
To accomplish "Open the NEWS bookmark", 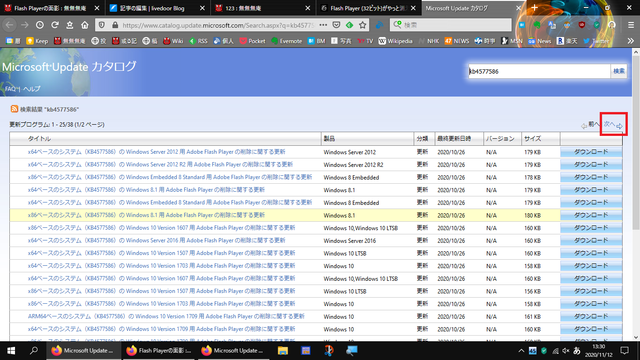I will (457, 41).
